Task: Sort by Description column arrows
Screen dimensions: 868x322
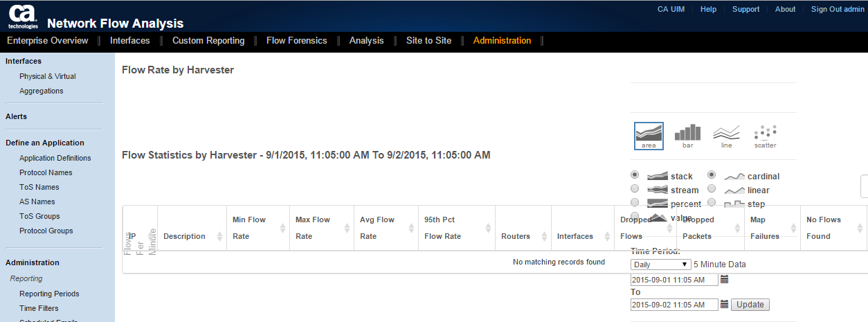Action: (x=219, y=236)
